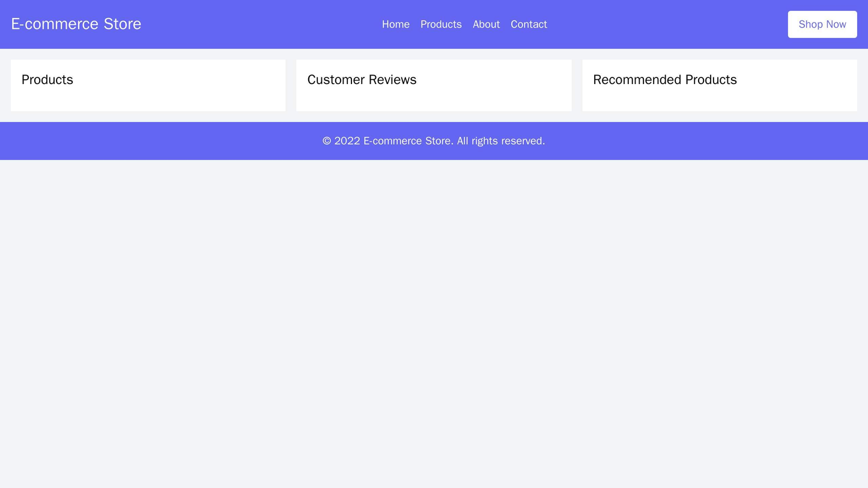Navigate to the Products page
This screenshot has width=868, height=488.
pyautogui.click(x=441, y=25)
